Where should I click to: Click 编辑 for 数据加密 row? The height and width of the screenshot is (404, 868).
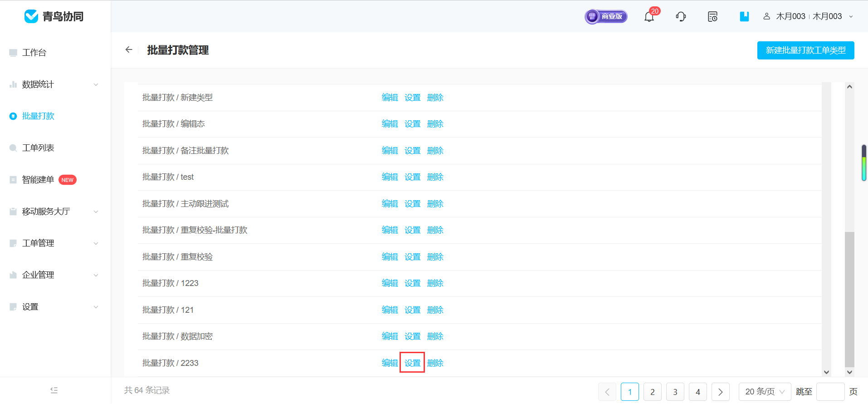click(x=390, y=336)
